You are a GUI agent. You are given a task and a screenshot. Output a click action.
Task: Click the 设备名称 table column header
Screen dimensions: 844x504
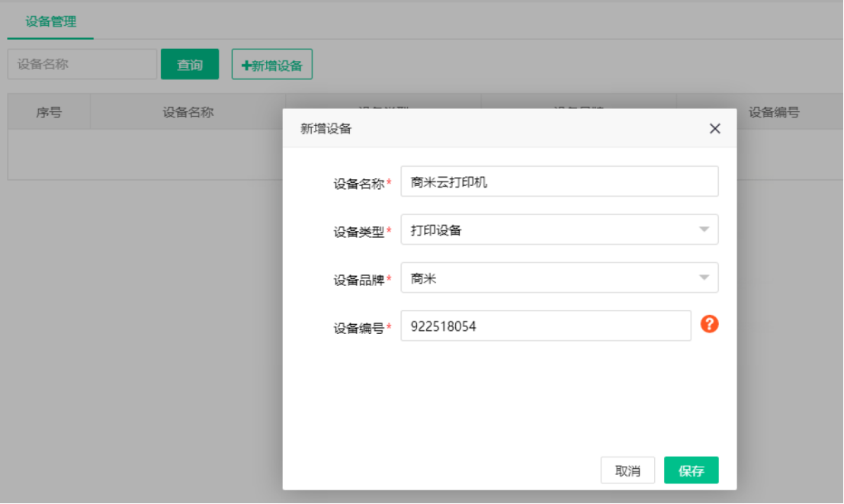(188, 112)
